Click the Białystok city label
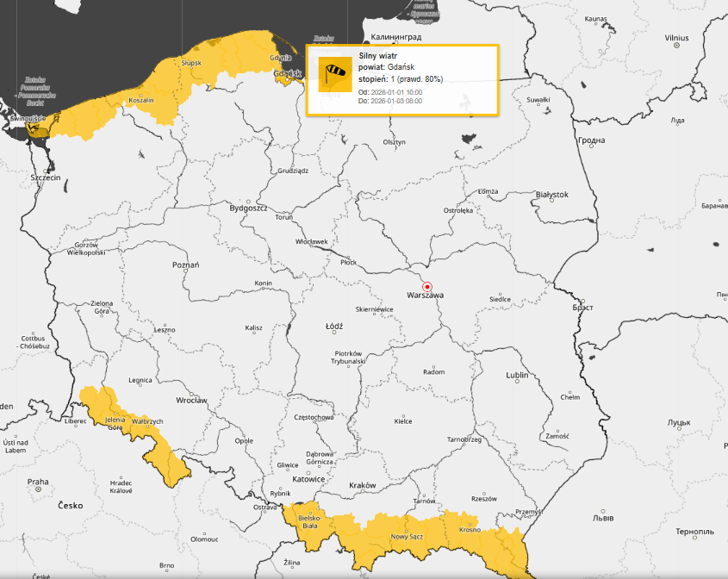Screen dimensions: 728x579 [551, 195]
